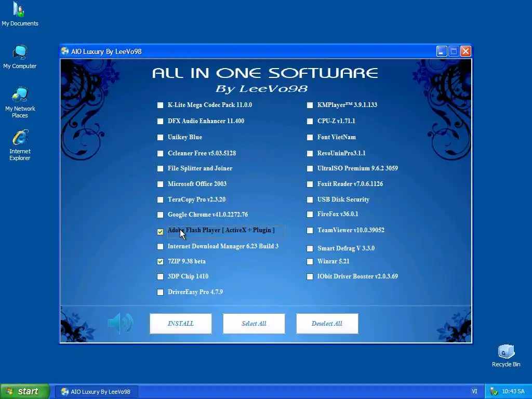The image size is (532, 399).
Task: Select File Splitter and Joiner checkbox
Action: click(160, 169)
